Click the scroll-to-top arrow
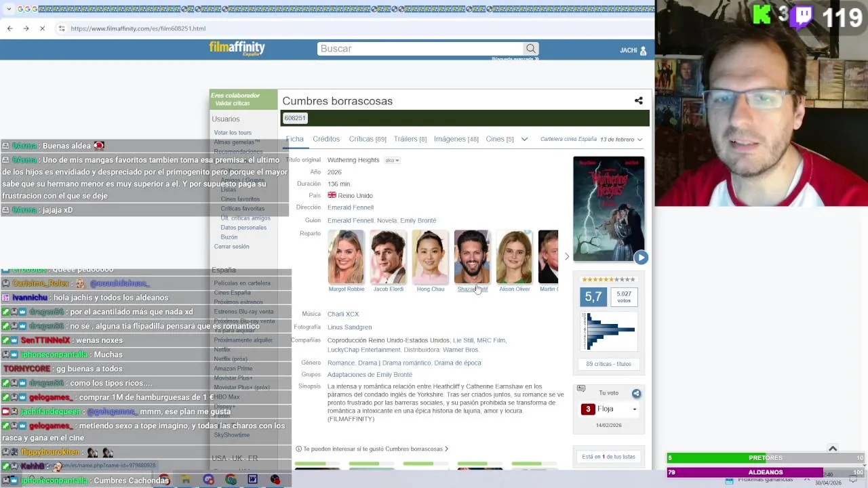Image resolution: width=868 pixels, height=488 pixels. [833, 449]
